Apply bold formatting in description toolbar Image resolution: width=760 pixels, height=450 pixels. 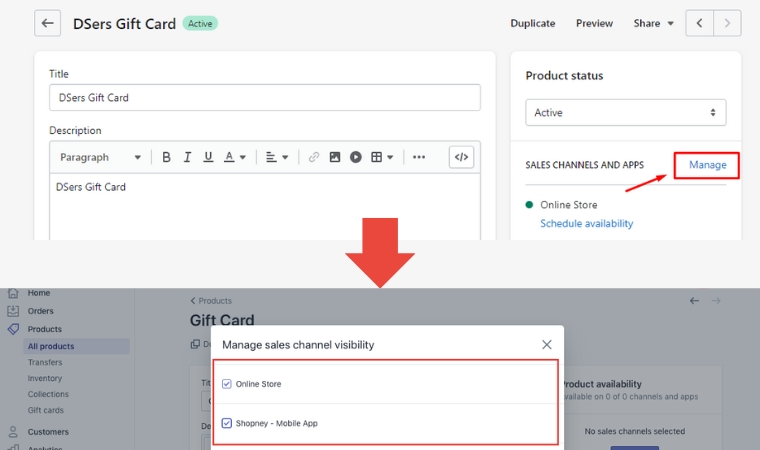point(166,157)
